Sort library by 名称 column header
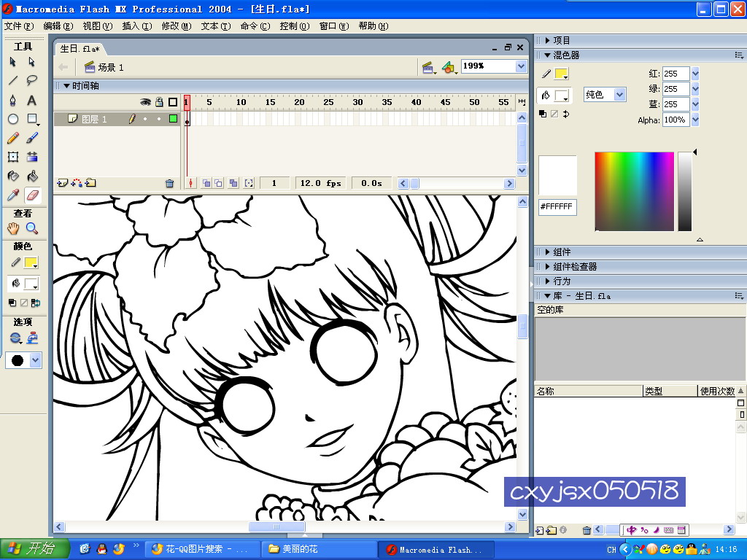 point(589,391)
